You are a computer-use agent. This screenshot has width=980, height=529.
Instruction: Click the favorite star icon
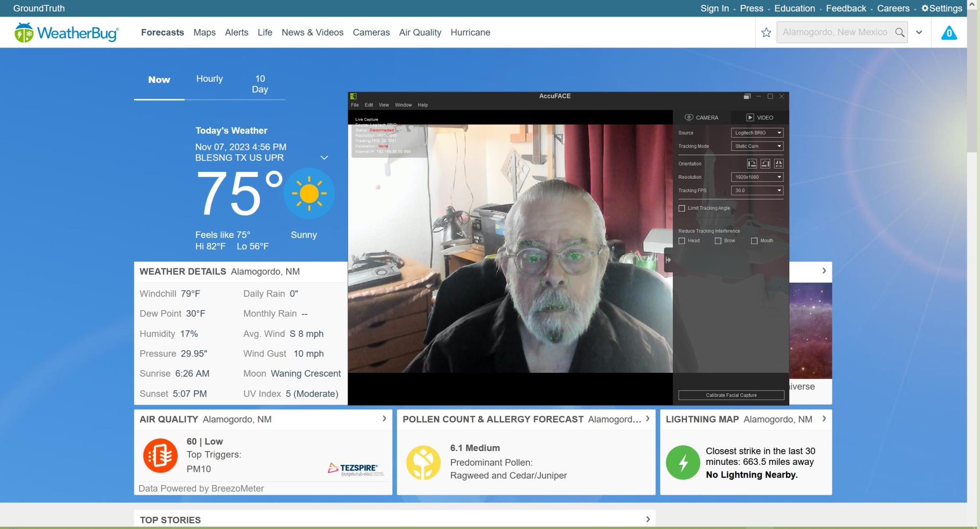tap(766, 32)
